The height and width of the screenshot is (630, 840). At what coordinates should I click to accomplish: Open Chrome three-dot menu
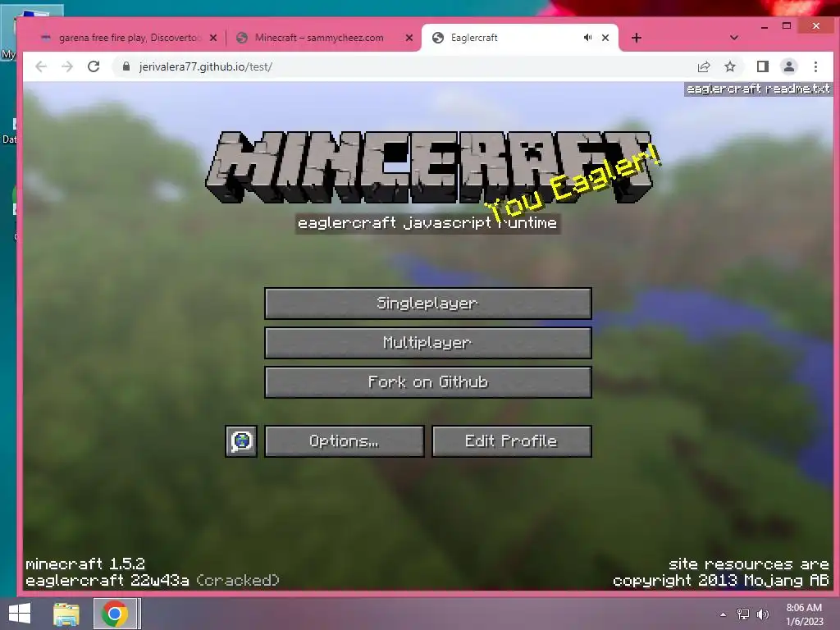[815, 66]
